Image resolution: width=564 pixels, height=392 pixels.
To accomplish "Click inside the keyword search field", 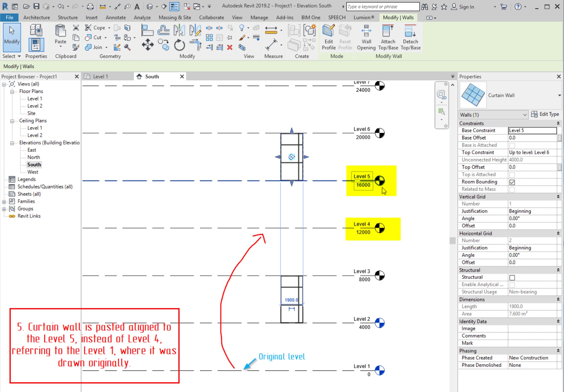I will pyautogui.click(x=382, y=6).
